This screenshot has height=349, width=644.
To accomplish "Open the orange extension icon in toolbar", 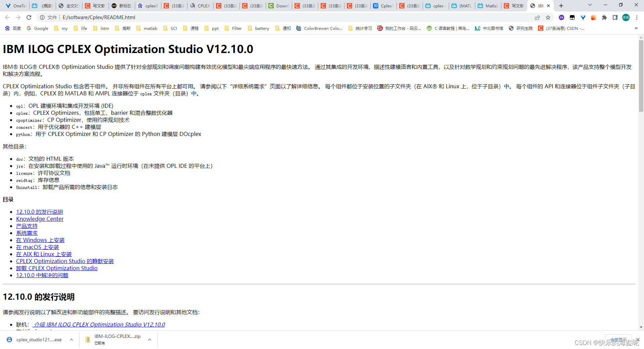I will click(594, 17).
